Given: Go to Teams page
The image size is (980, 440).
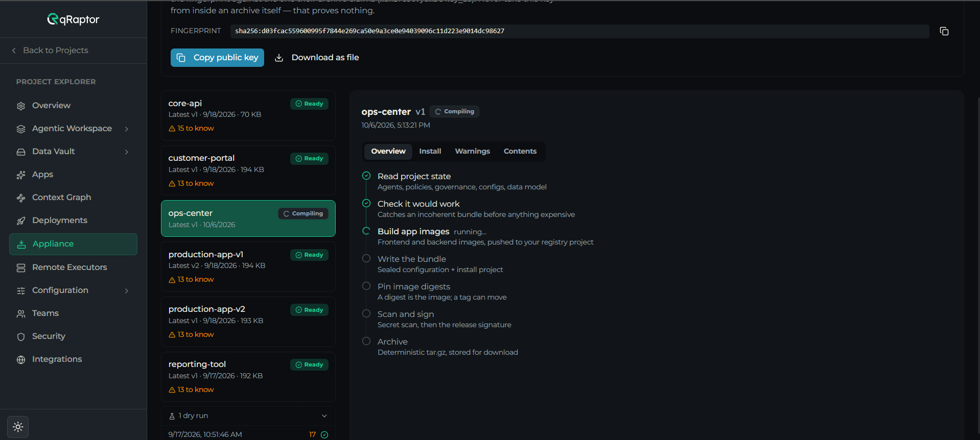Looking at the screenshot, I should (x=73, y=313).
